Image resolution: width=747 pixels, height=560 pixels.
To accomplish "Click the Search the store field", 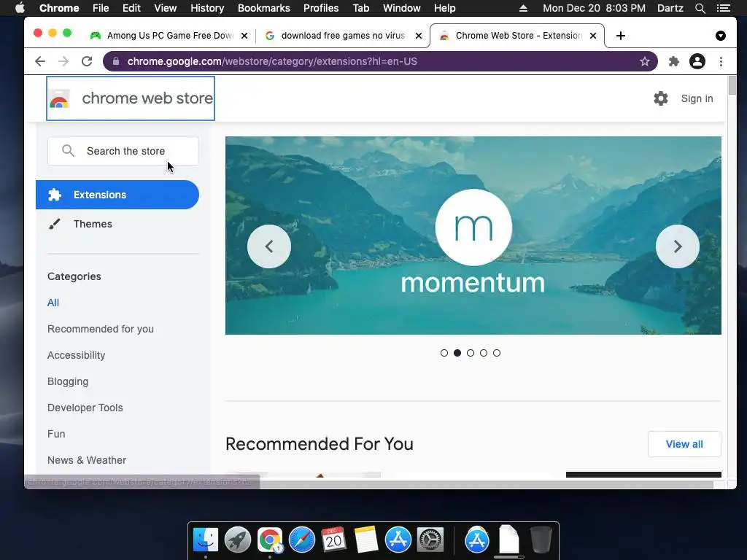I will [x=123, y=151].
